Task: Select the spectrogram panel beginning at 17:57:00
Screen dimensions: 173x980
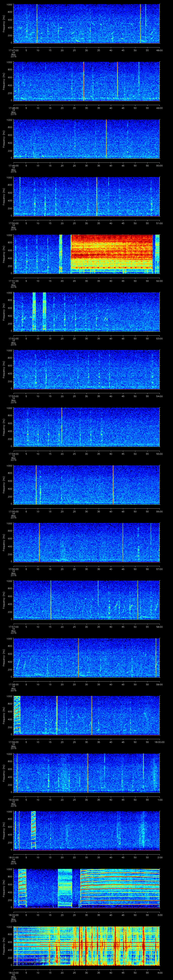Action: click(x=87, y=600)
